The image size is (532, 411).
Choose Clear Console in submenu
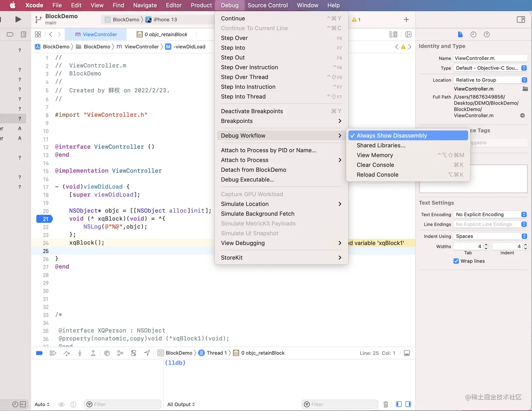[408, 165]
